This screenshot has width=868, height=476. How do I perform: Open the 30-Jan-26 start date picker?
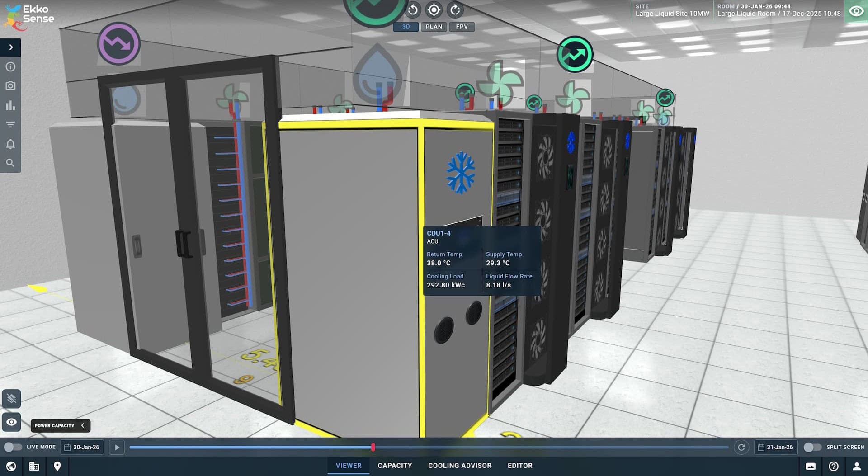[x=82, y=447]
